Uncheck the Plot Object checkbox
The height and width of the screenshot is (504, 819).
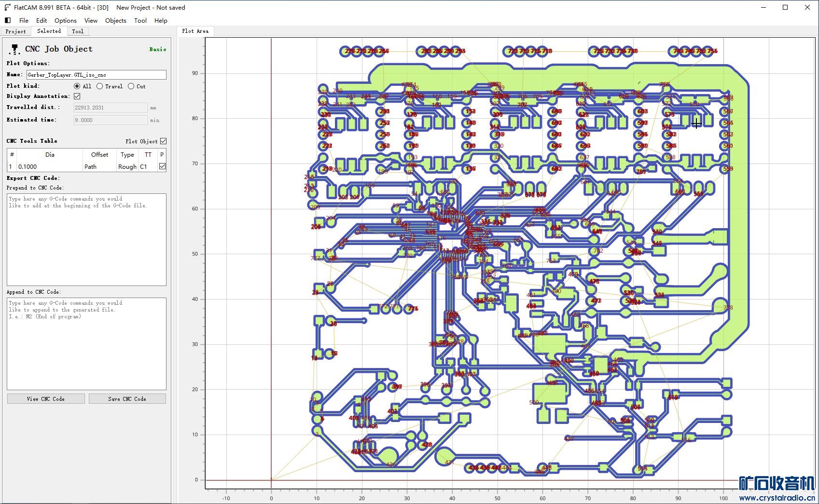(x=164, y=141)
